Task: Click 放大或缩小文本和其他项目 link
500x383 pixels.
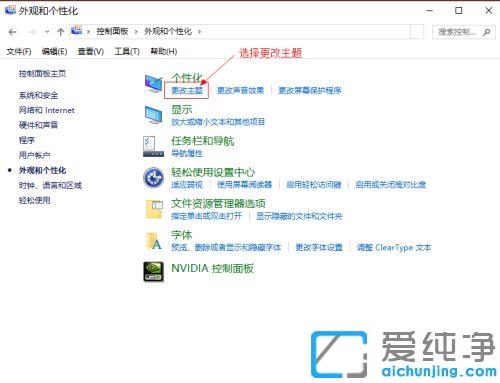Action: point(218,122)
